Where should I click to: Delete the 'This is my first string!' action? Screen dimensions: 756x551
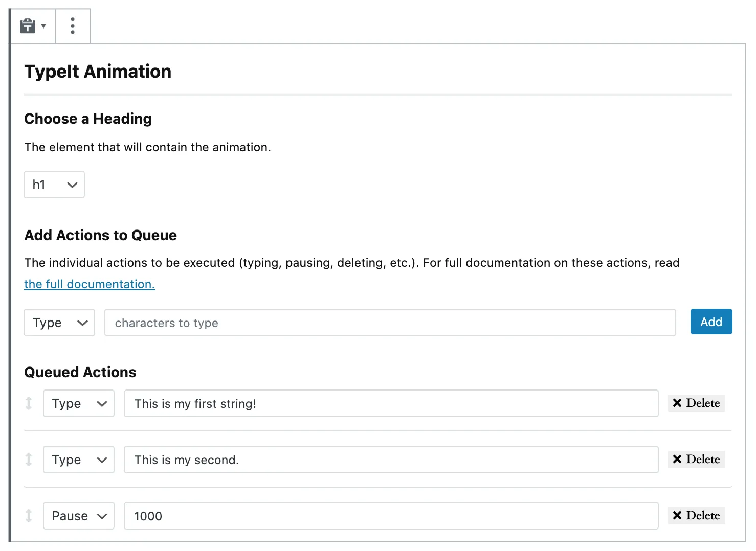696,403
